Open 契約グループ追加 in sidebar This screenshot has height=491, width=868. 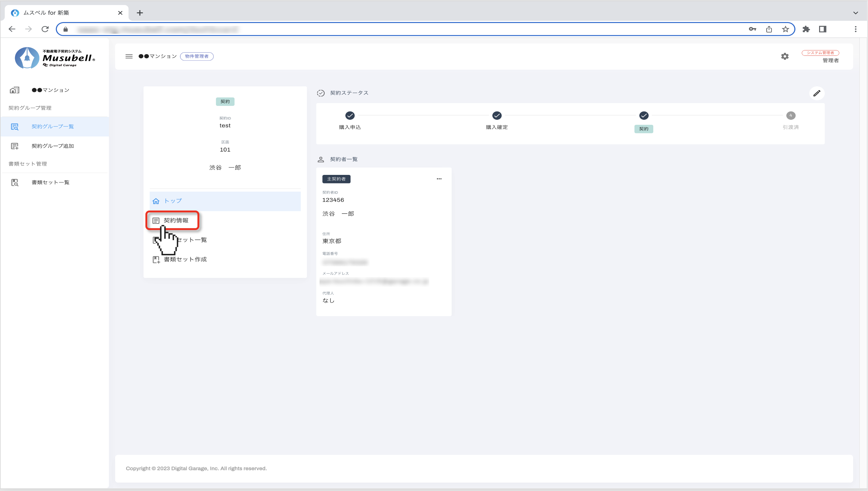click(x=53, y=146)
